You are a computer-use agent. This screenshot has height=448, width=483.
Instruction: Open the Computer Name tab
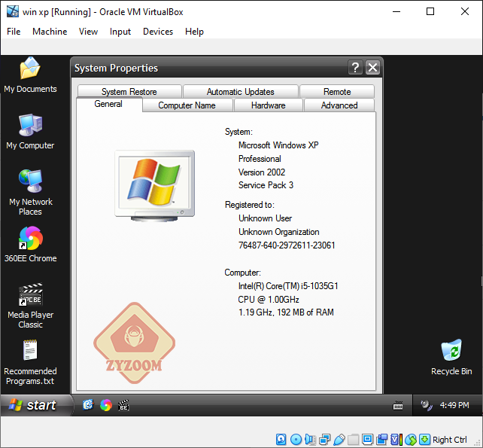tap(187, 105)
